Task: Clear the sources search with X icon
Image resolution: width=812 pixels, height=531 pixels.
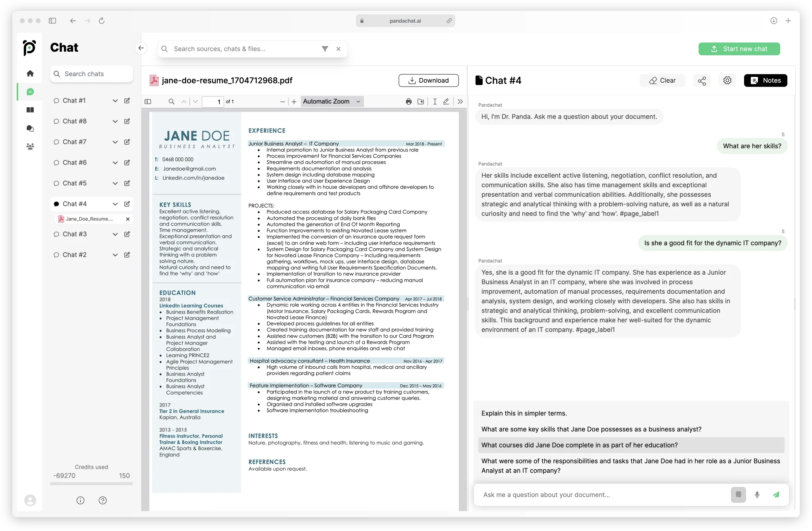Action: coord(338,49)
